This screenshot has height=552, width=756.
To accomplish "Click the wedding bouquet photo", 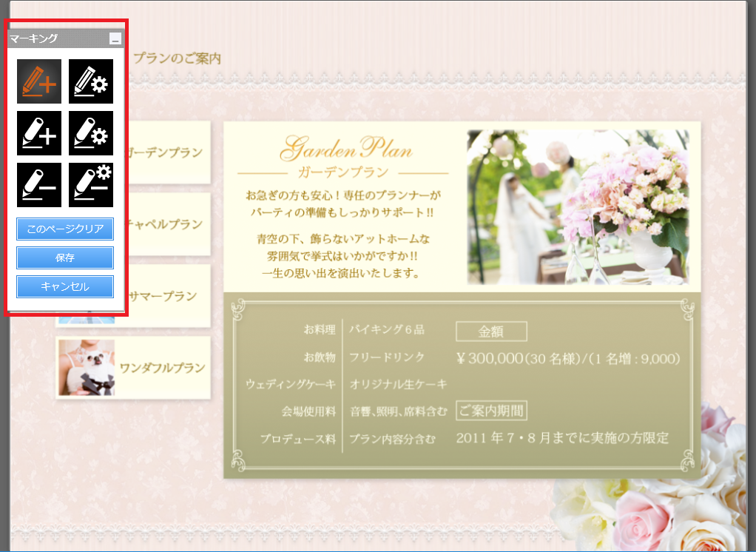I will tap(578, 207).
